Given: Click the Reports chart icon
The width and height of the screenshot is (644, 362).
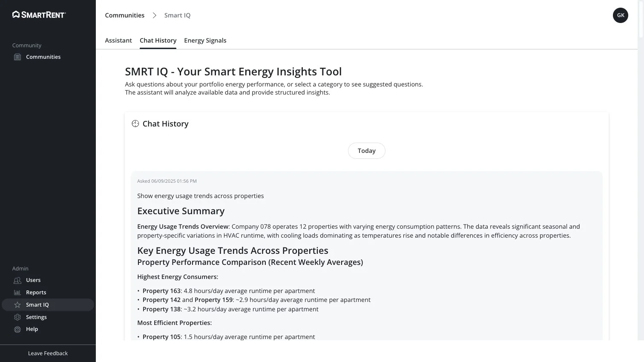Looking at the screenshot, I should click(17, 293).
